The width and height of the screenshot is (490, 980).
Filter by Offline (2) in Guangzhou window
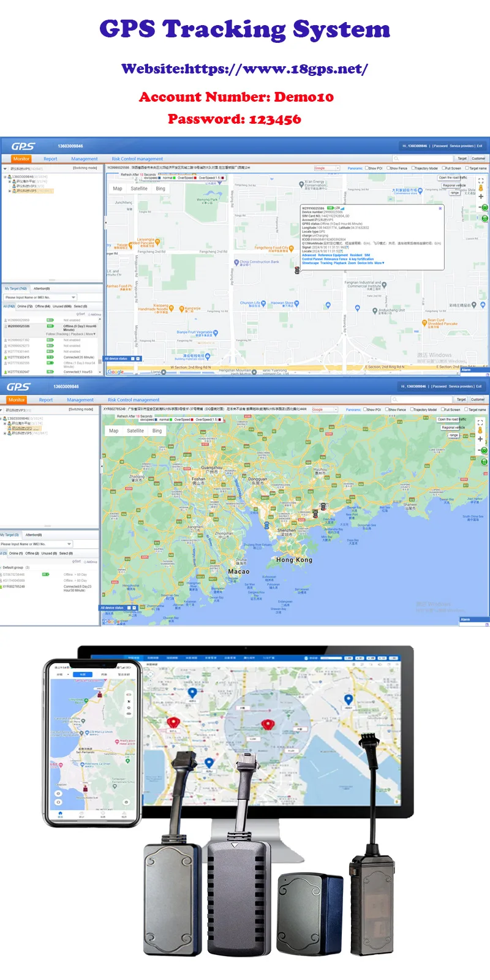click(32, 553)
